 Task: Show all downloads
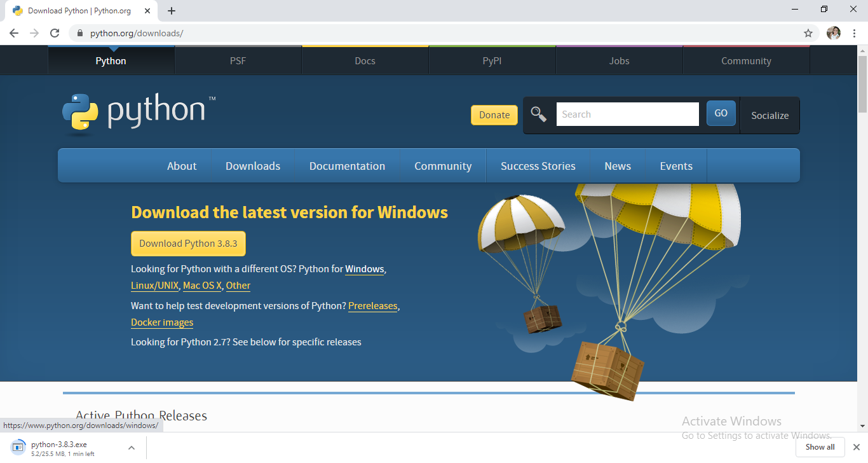(x=820, y=447)
